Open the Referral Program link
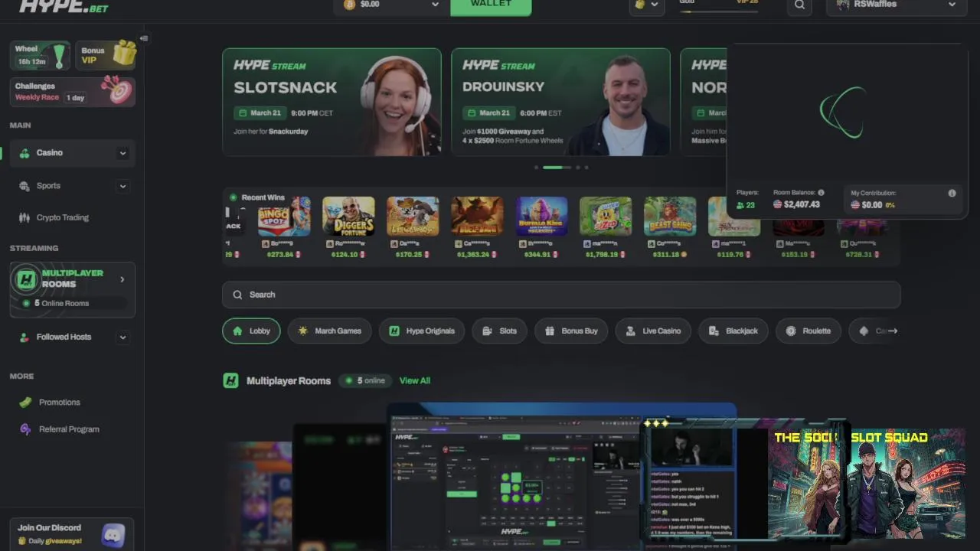 [x=69, y=429]
